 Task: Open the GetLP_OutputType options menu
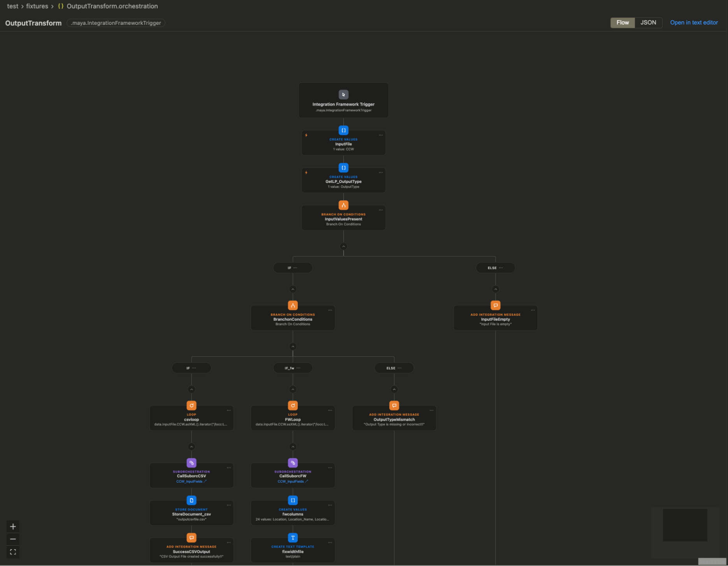(x=381, y=172)
